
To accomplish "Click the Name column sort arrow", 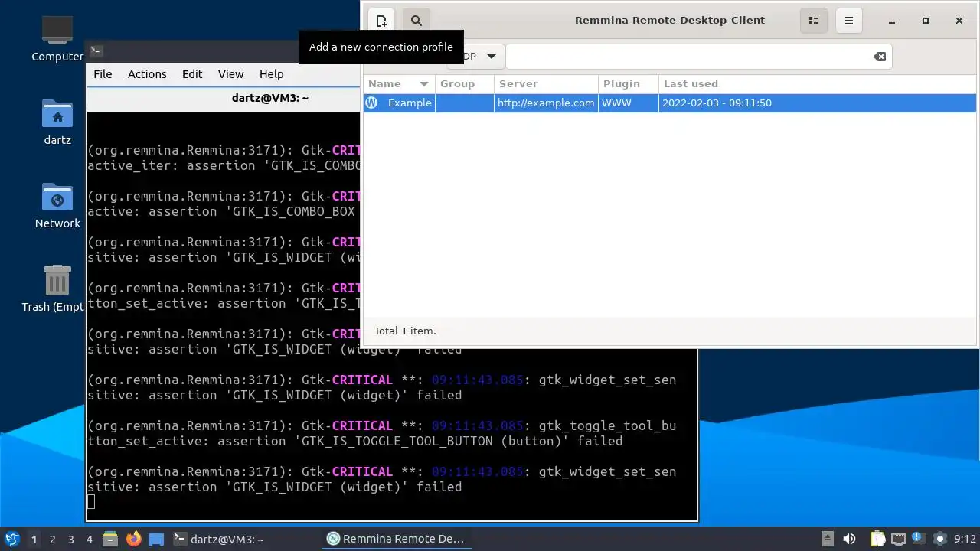I will 423,84.
